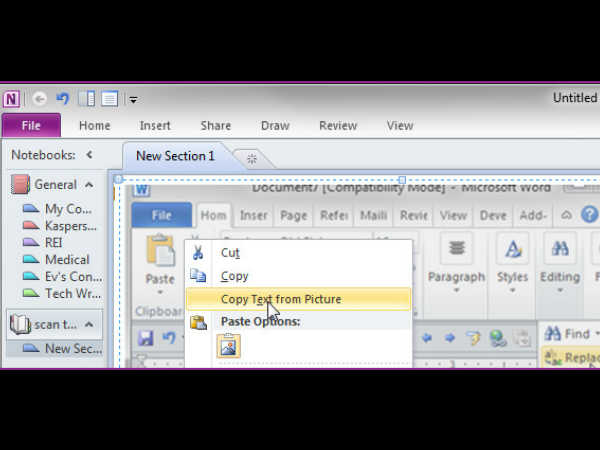Open the Review ribbon tab
The image size is (600, 450).
(x=338, y=126)
